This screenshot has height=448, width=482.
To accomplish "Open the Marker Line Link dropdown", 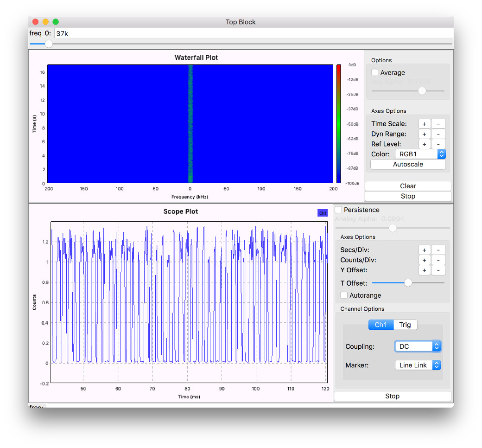I will [418, 365].
